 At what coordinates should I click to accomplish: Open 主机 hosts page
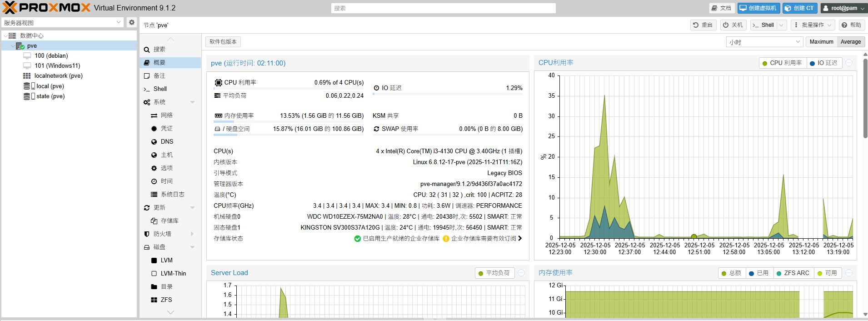(x=170, y=155)
